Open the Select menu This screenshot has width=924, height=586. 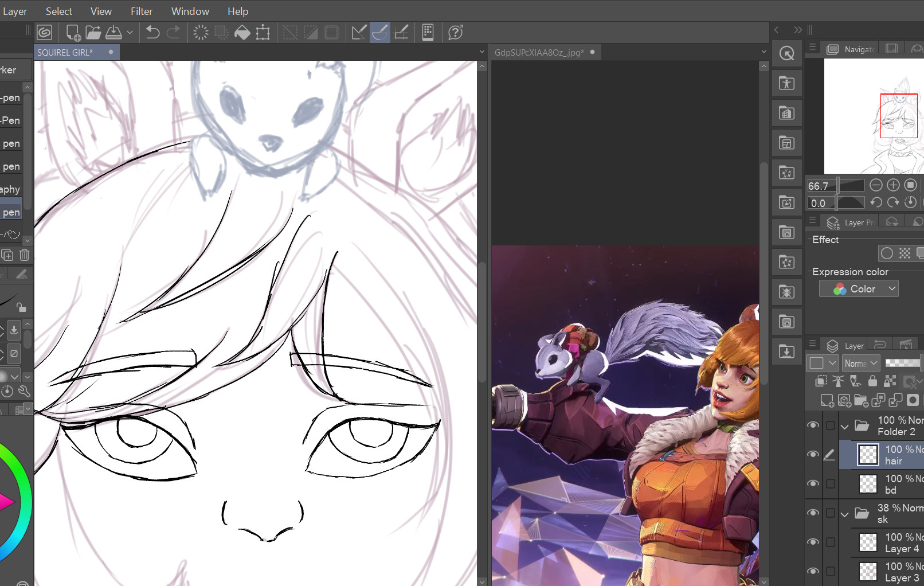(59, 11)
